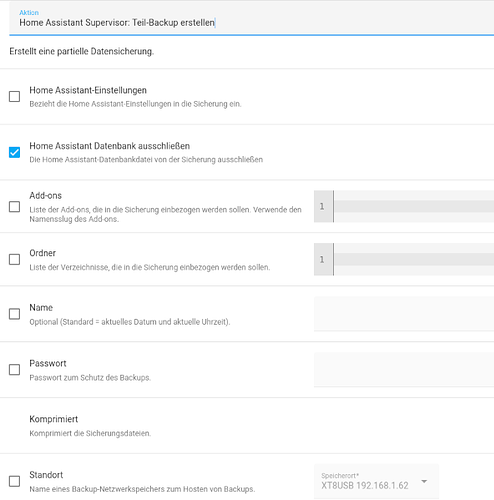Click Liste der Verzeichnisse description text

(x=150, y=267)
